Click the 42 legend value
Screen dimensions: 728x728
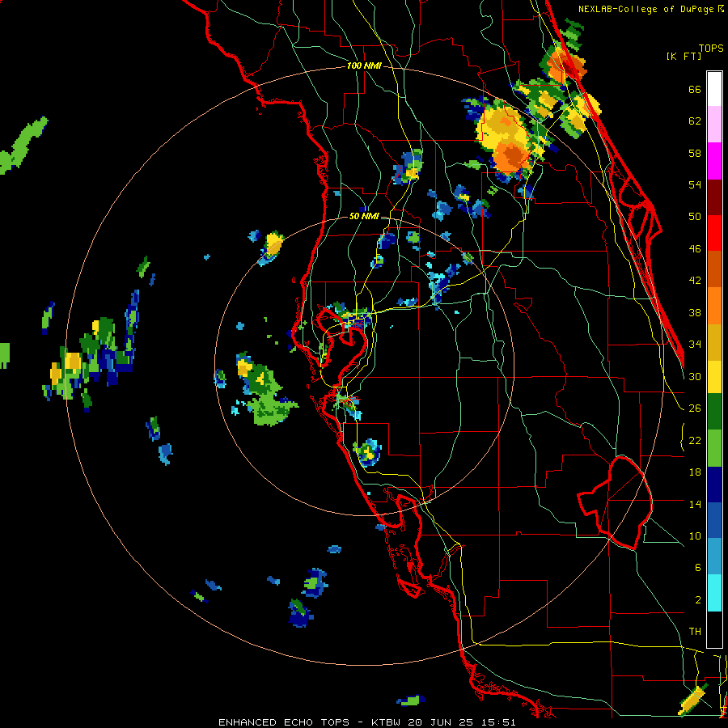click(695, 280)
